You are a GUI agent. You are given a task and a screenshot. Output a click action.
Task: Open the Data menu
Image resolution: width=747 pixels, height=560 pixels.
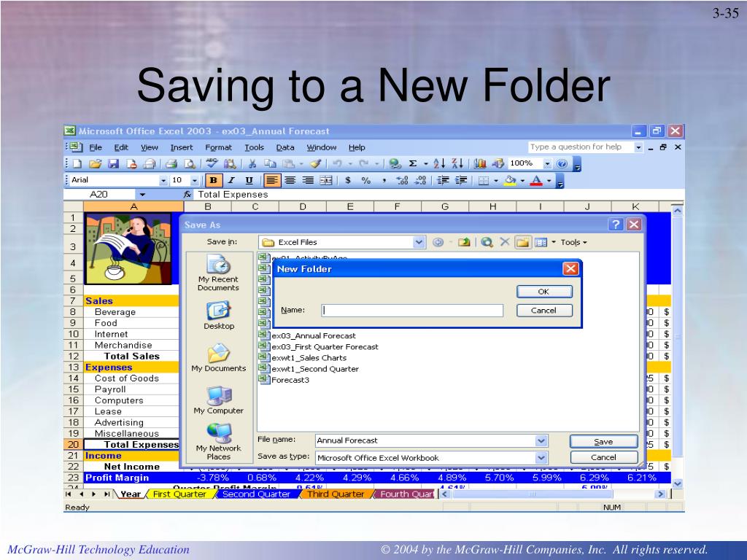[285, 147]
